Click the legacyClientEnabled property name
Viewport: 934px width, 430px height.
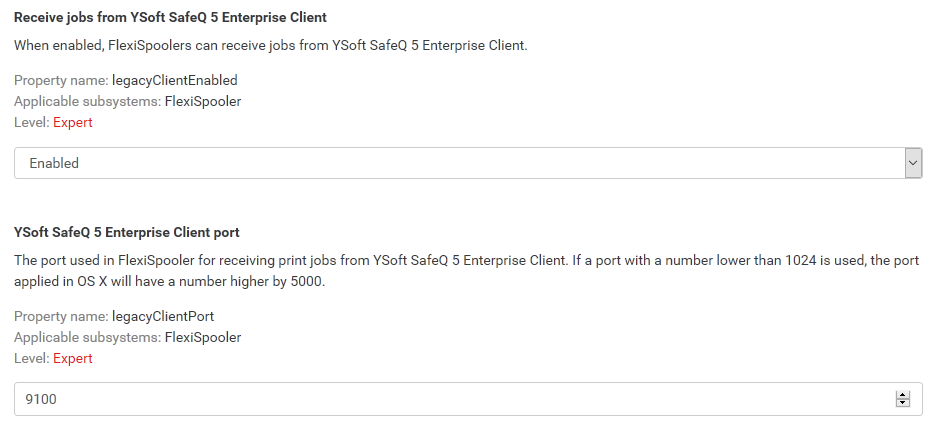[174, 80]
